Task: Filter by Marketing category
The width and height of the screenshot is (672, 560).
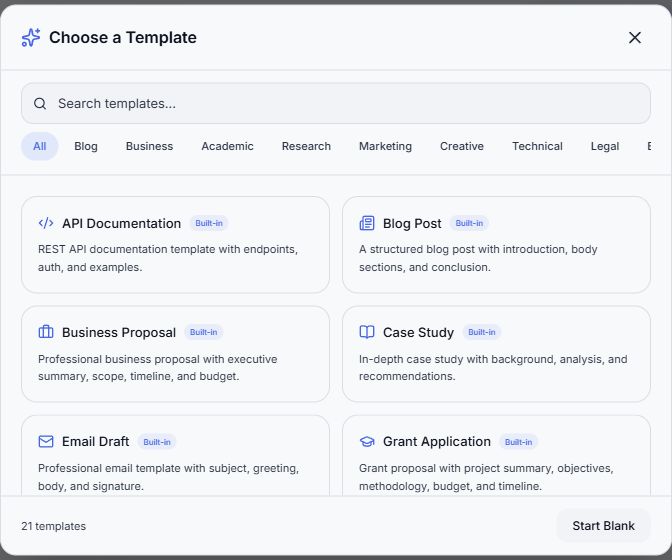Action: pyautogui.click(x=385, y=146)
